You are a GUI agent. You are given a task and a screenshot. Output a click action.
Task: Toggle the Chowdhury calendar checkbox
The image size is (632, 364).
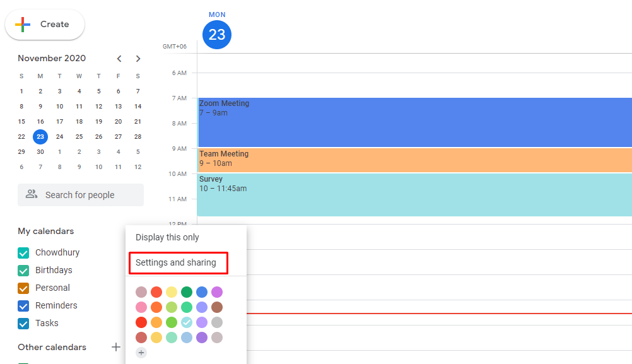pyautogui.click(x=23, y=253)
